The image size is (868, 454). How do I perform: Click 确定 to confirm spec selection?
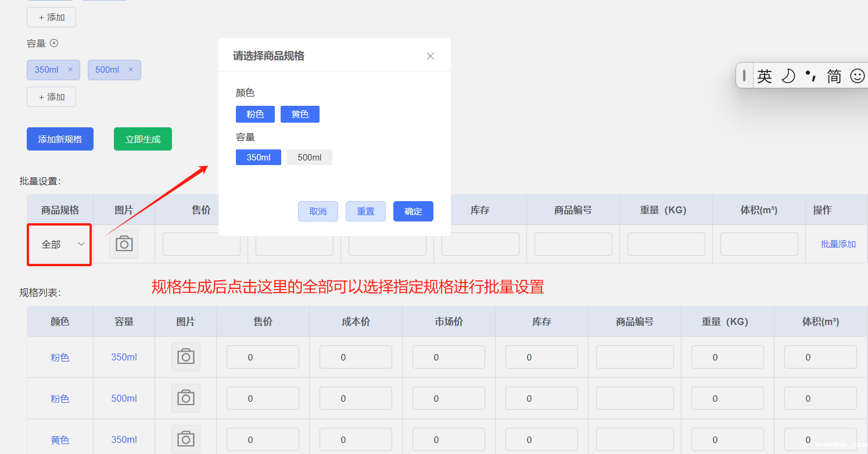point(413,212)
